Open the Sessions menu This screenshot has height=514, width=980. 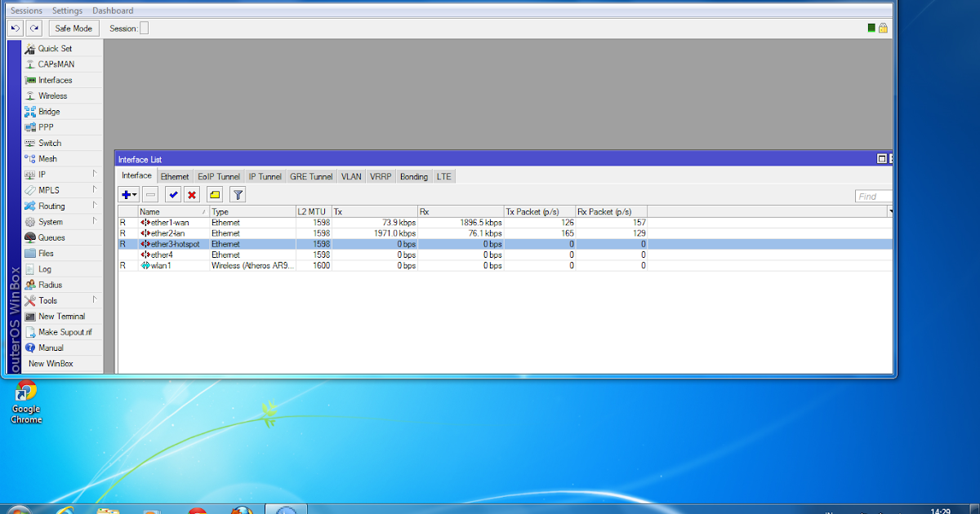tap(25, 10)
